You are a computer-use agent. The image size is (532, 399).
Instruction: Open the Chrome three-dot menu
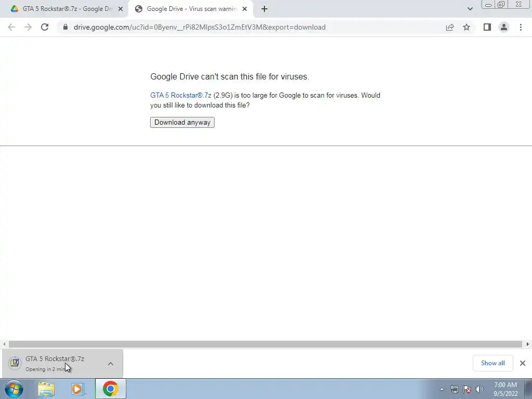tap(521, 27)
